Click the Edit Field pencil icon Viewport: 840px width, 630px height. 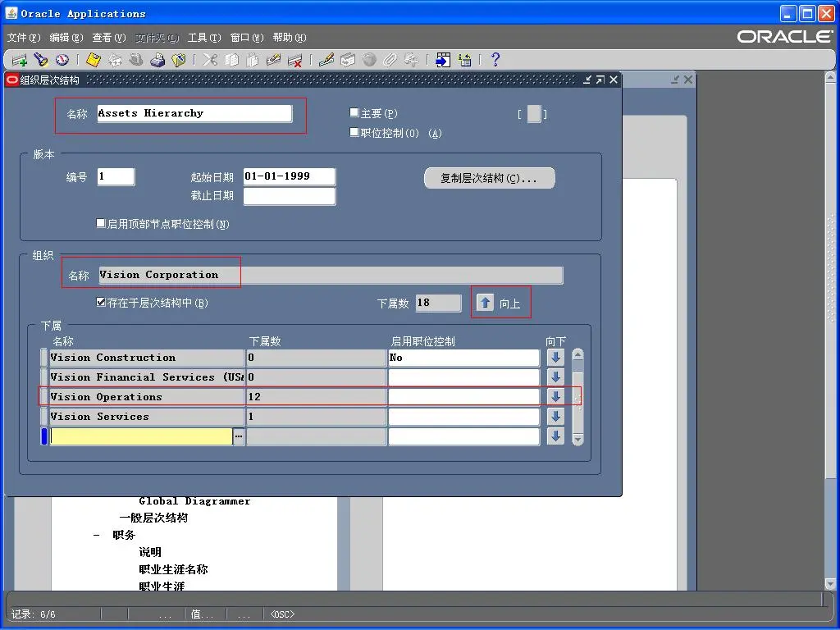[326, 60]
